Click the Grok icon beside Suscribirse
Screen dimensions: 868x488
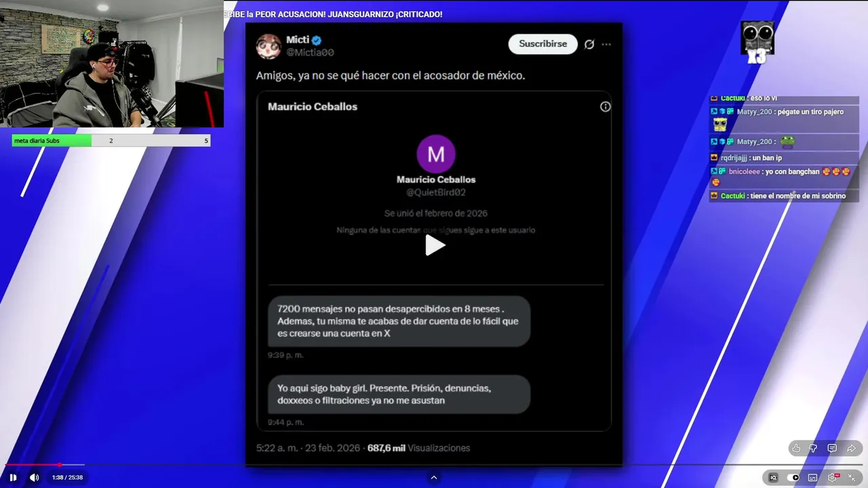coord(589,44)
